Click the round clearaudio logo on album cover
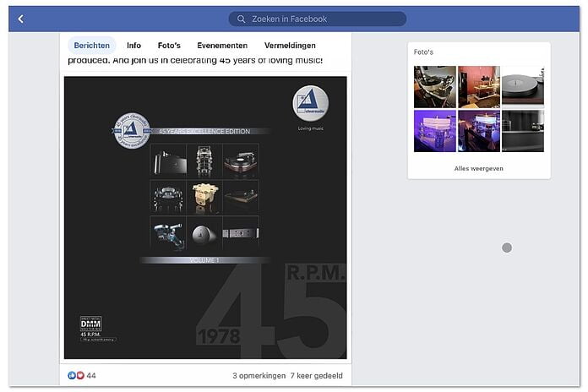Viewport: 588px width, 392px height. coord(311,103)
